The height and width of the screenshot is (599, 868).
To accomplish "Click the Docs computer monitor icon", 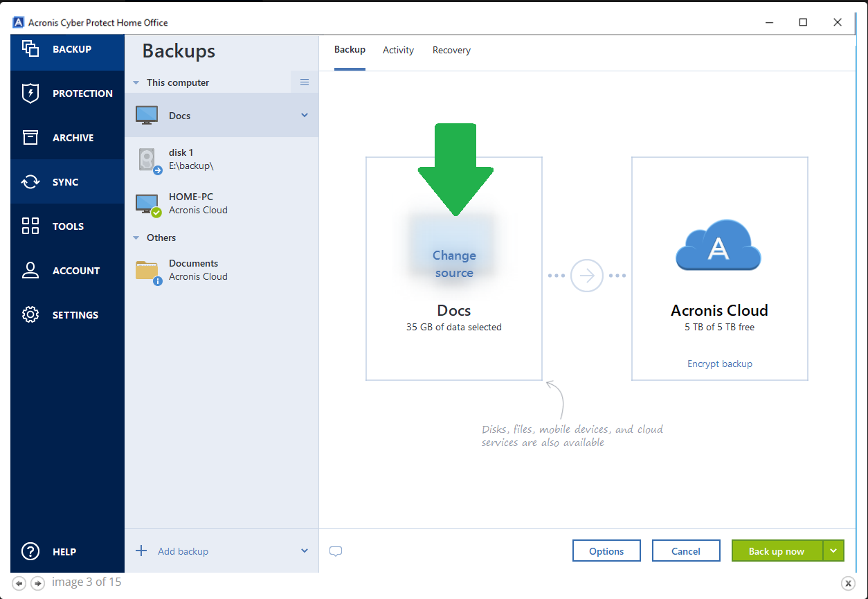I will 146,116.
